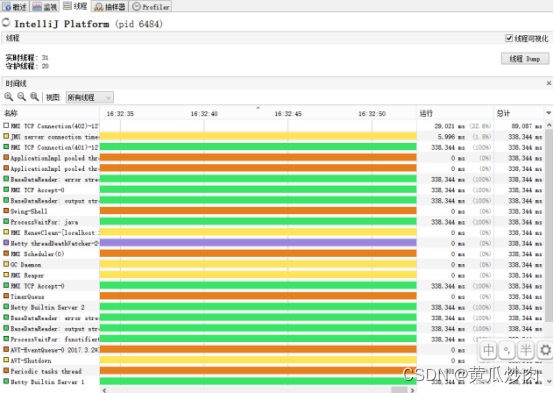554x393 pixels.
Task: Select the AWT-Shutdown thread name
Action: pyautogui.click(x=31, y=360)
